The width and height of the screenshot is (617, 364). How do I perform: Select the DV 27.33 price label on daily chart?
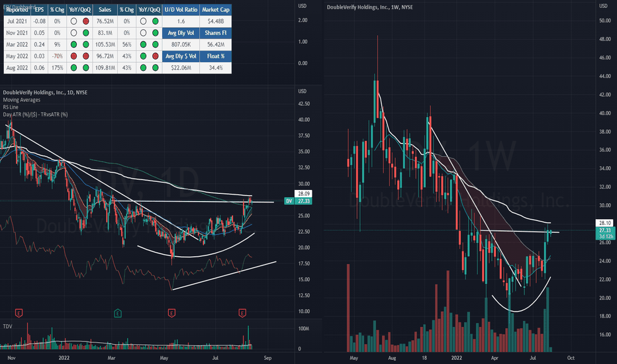click(x=298, y=201)
